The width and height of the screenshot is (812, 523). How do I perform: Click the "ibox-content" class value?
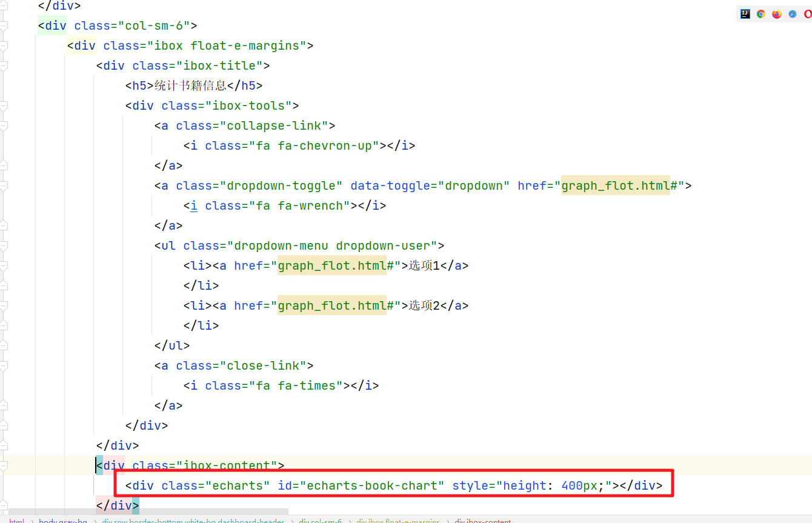pos(227,465)
